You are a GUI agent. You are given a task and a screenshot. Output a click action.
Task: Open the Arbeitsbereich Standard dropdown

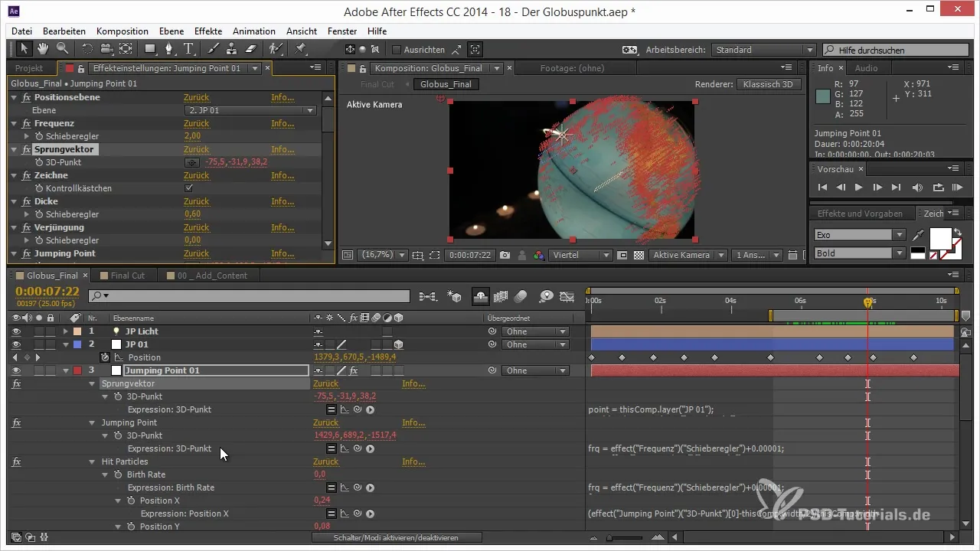(x=763, y=50)
